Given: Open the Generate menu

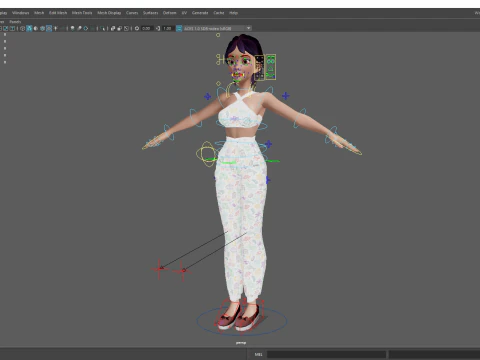Looking at the screenshot, I should coord(200,13).
